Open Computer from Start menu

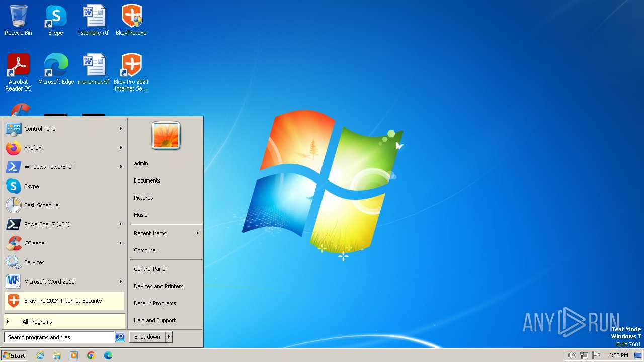166,250
